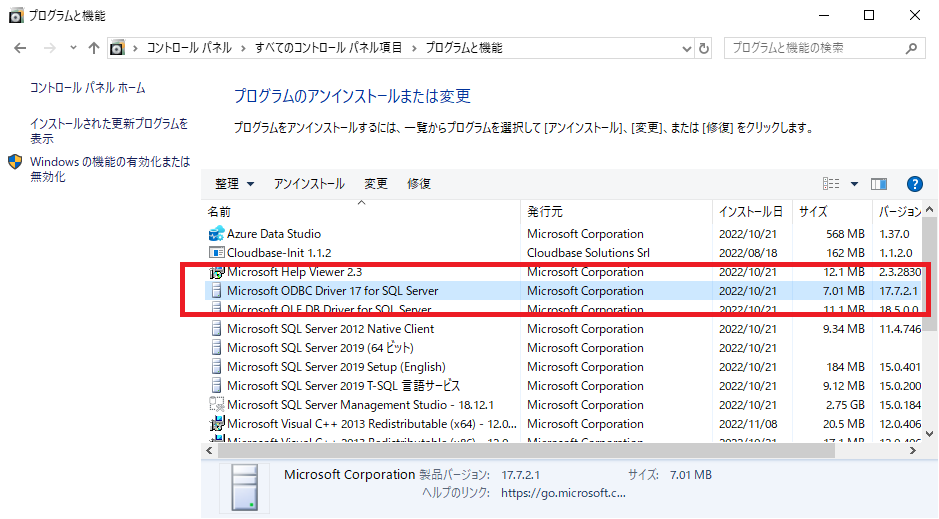Click the vertical scrollbar down arrow
This screenshot has height=519, width=939.
[929, 435]
